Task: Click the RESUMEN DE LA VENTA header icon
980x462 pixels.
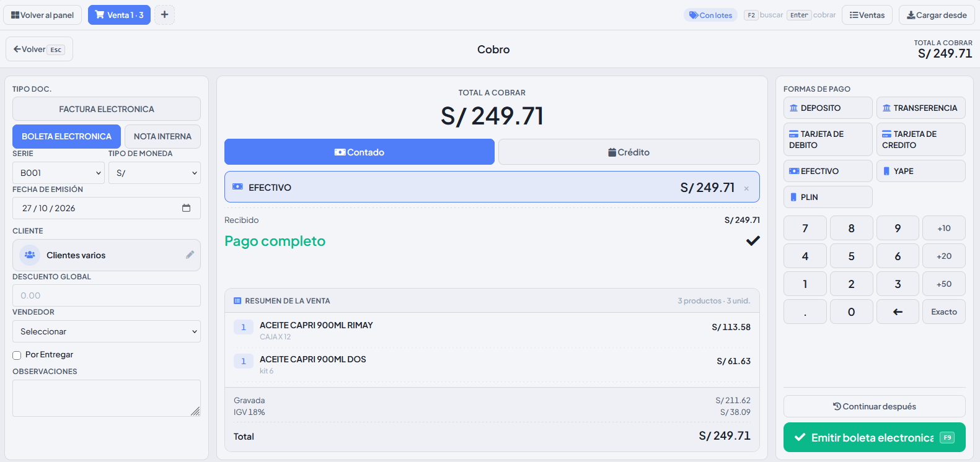Action: [237, 301]
